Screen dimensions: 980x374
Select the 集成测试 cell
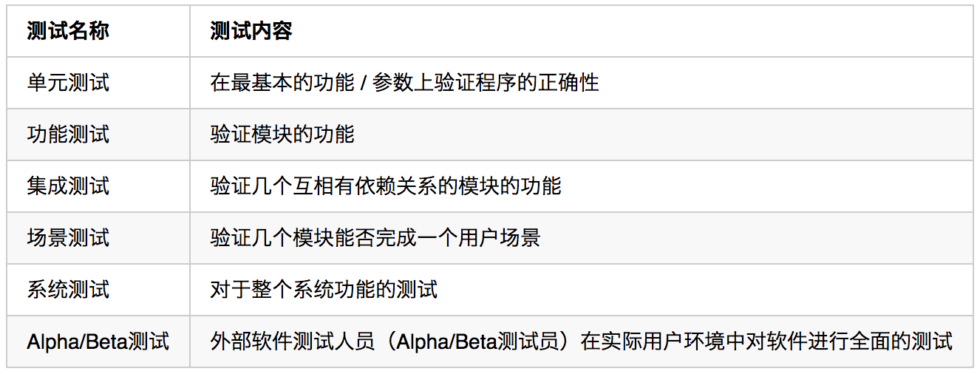pos(98,186)
